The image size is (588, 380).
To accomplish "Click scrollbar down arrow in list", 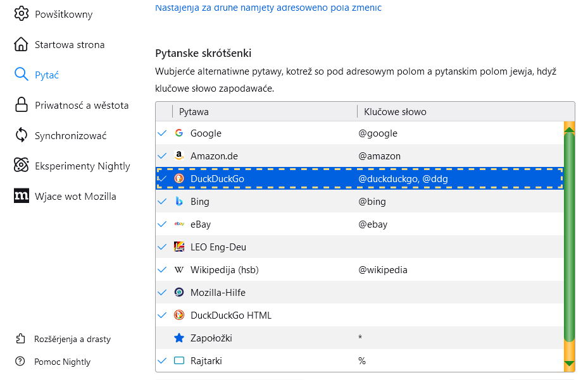I will (x=569, y=364).
